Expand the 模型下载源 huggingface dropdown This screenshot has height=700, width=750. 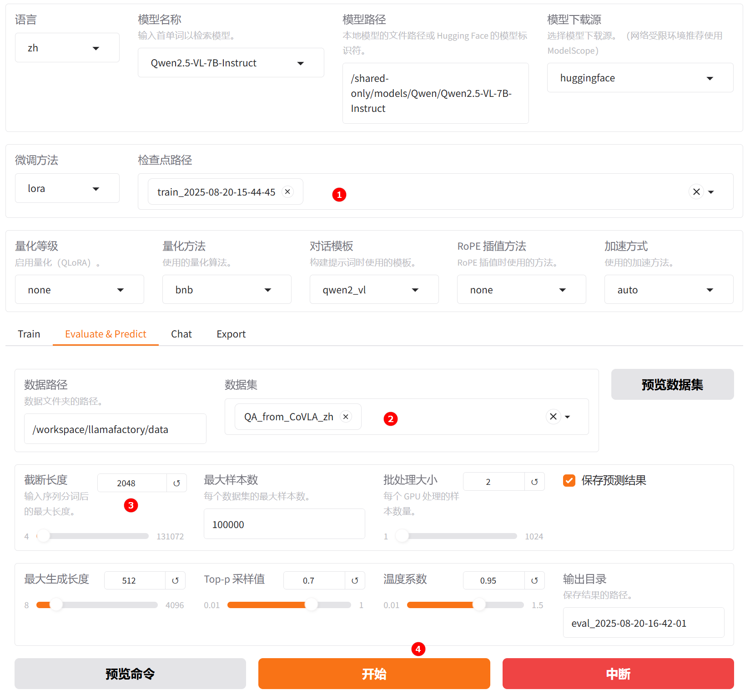[639, 78]
